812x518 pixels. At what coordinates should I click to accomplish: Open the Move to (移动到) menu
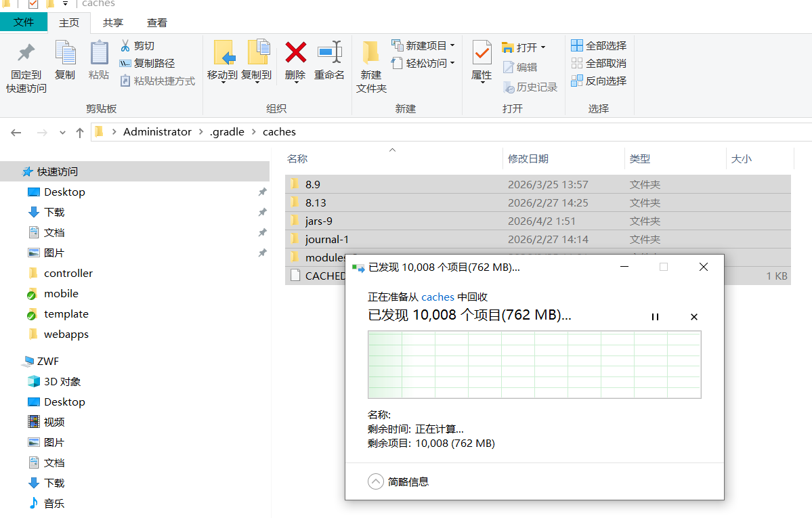click(x=222, y=61)
